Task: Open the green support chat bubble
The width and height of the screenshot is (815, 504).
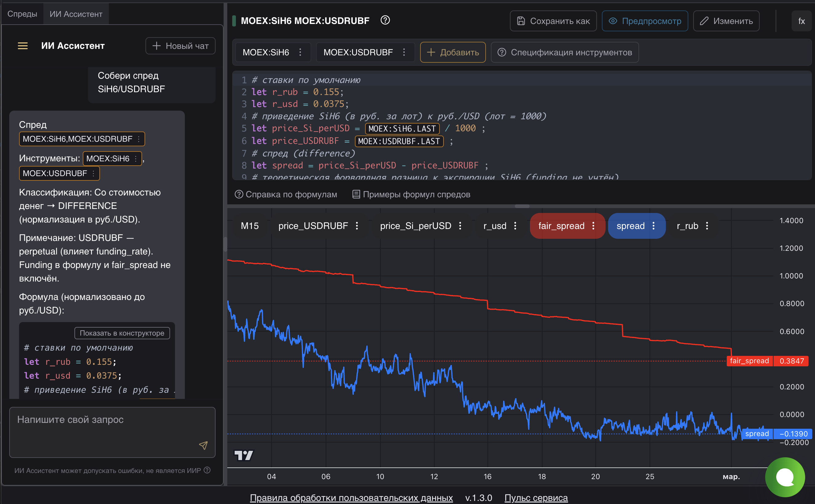Action: (x=785, y=477)
